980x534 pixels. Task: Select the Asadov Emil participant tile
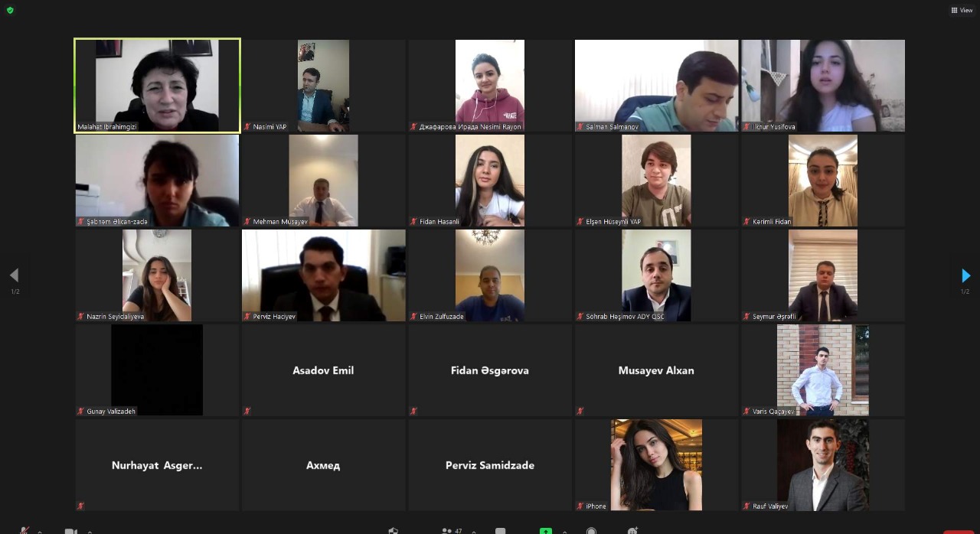[323, 370]
